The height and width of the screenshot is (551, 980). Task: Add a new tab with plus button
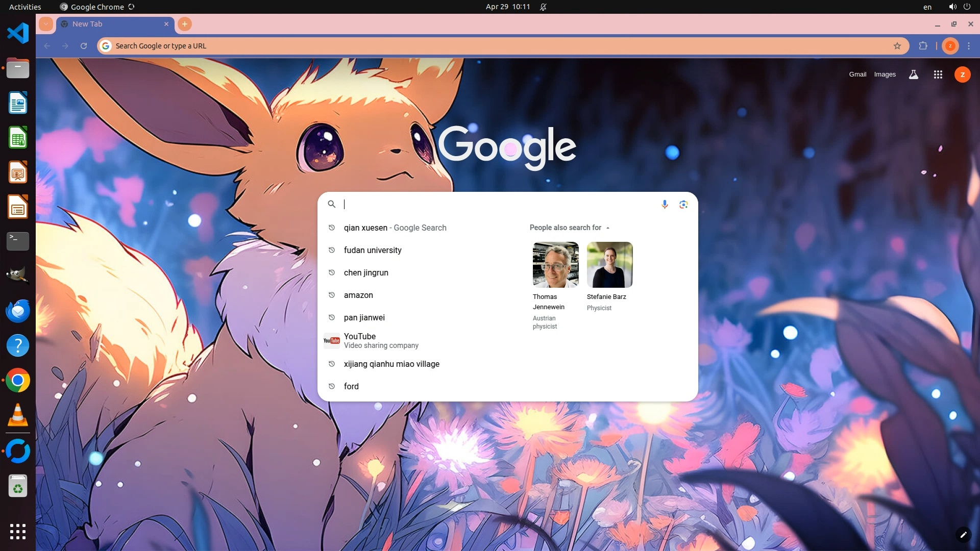pyautogui.click(x=185, y=24)
